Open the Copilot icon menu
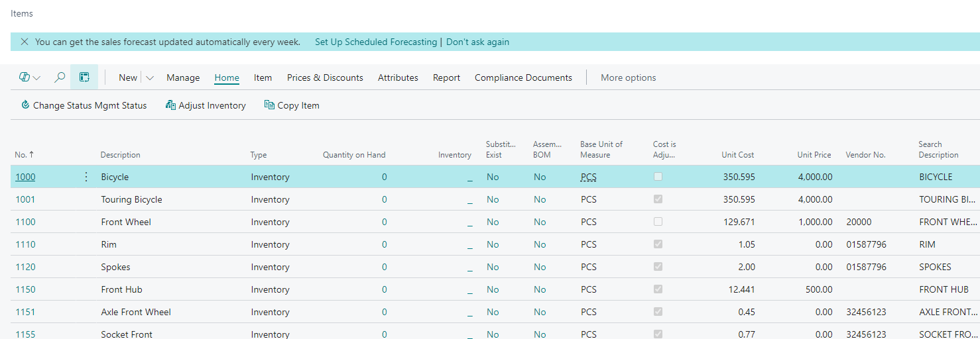This screenshot has width=980, height=339. 30,77
